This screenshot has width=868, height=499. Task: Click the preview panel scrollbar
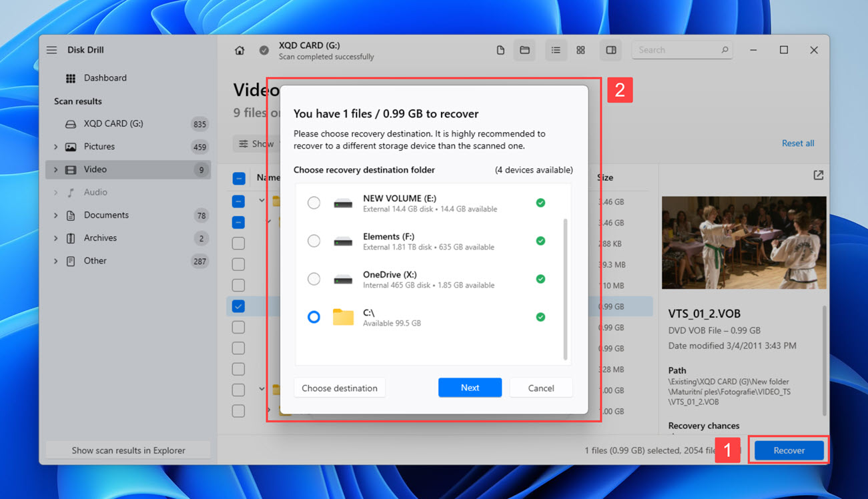tap(825, 360)
